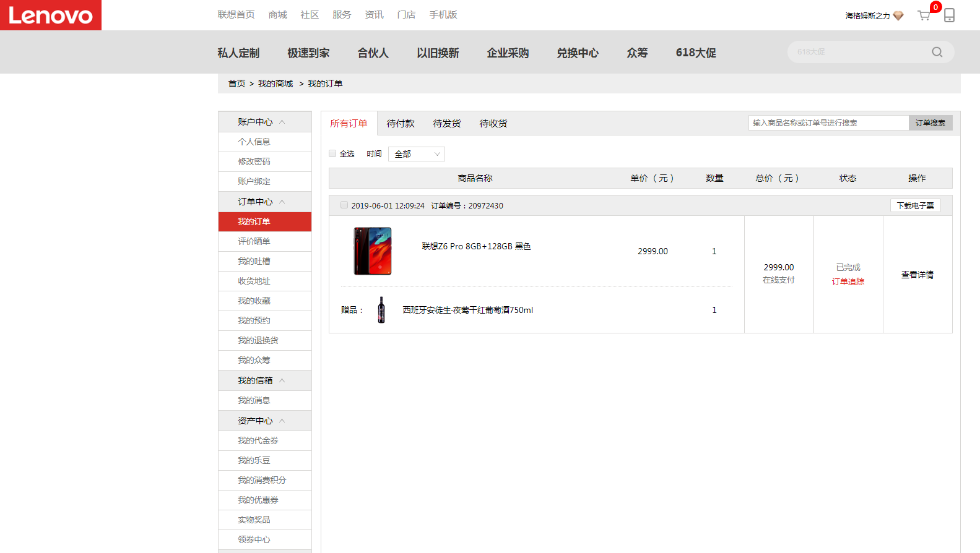Open 极速到家 in the main navigation
980x553 pixels.
308,53
